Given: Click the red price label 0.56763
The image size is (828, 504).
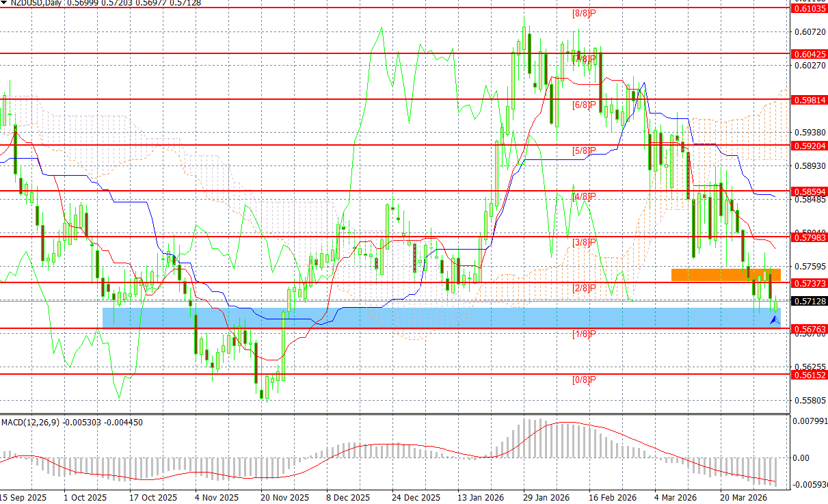Looking at the screenshot, I should 810,329.
